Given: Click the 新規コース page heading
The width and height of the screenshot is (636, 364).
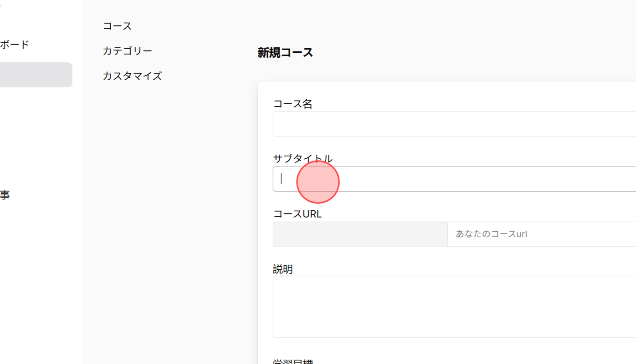Looking at the screenshot, I should (x=285, y=52).
